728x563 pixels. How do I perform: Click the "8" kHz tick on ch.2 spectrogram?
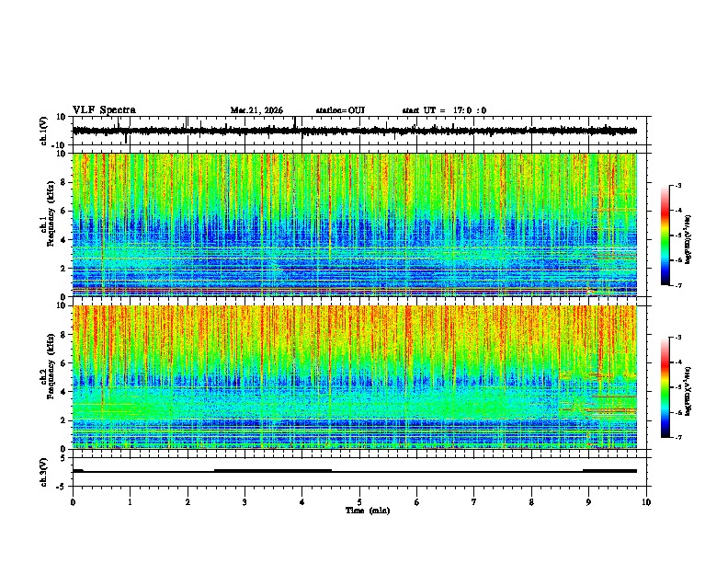tap(64, 335)
